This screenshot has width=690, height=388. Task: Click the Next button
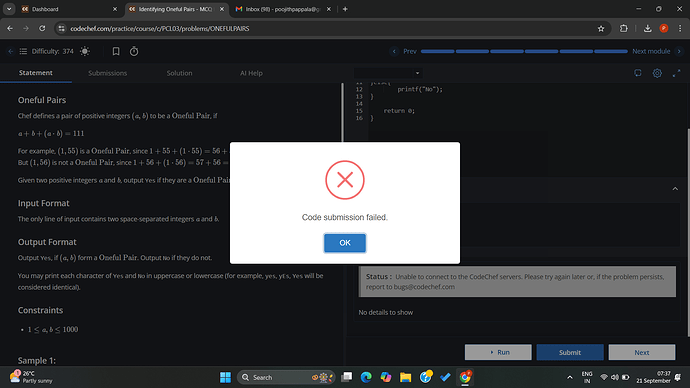coord(642,352)
